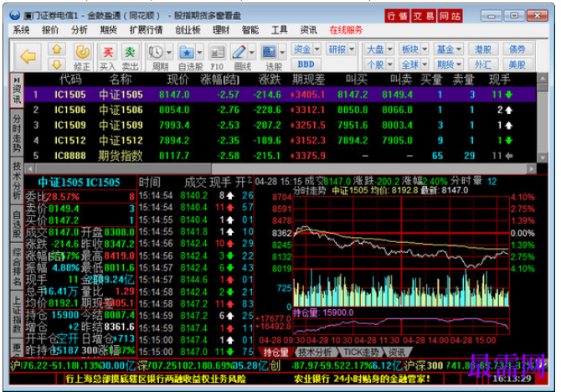Open the 自选股 favorites folder icon
The image size is (561, 392).
pos(187,53)
